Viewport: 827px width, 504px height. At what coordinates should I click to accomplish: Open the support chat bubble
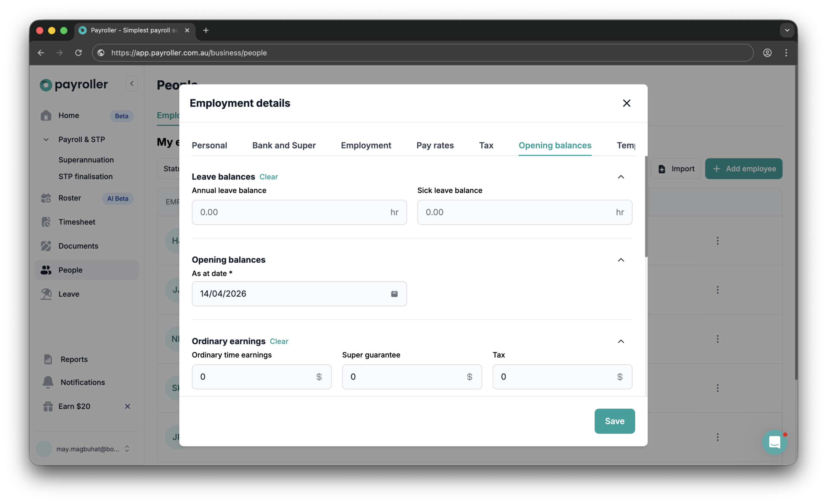[x=775, y=442]
